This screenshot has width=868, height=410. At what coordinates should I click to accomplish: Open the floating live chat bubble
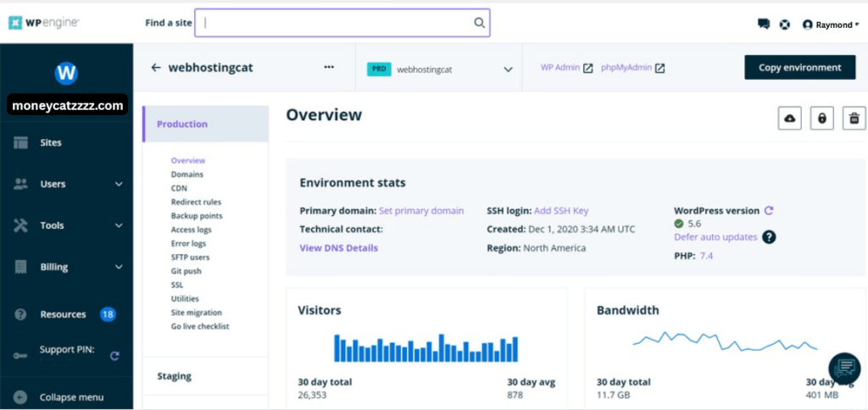(844, 368)
